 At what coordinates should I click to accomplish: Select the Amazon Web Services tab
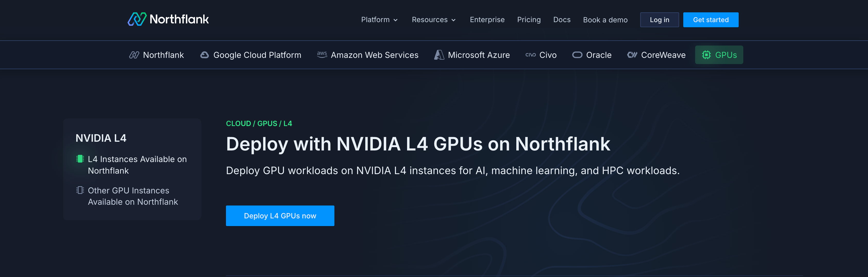[368, 55]
